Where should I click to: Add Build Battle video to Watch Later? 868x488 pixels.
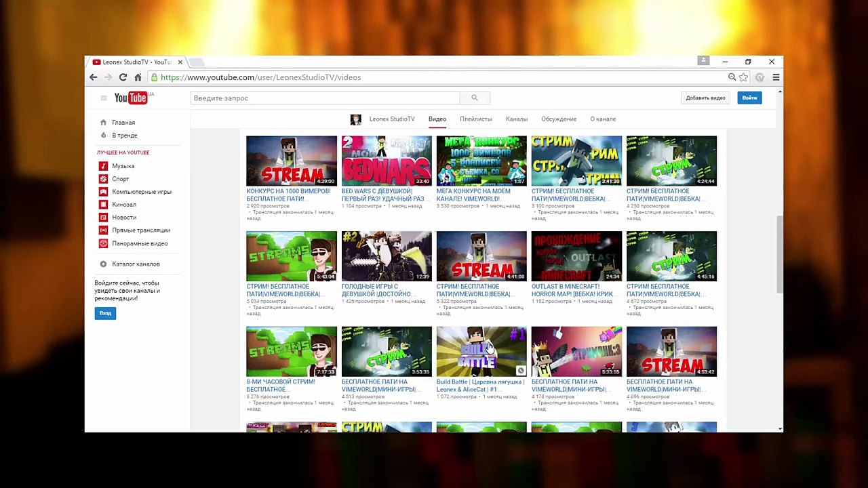pos(520,370)
